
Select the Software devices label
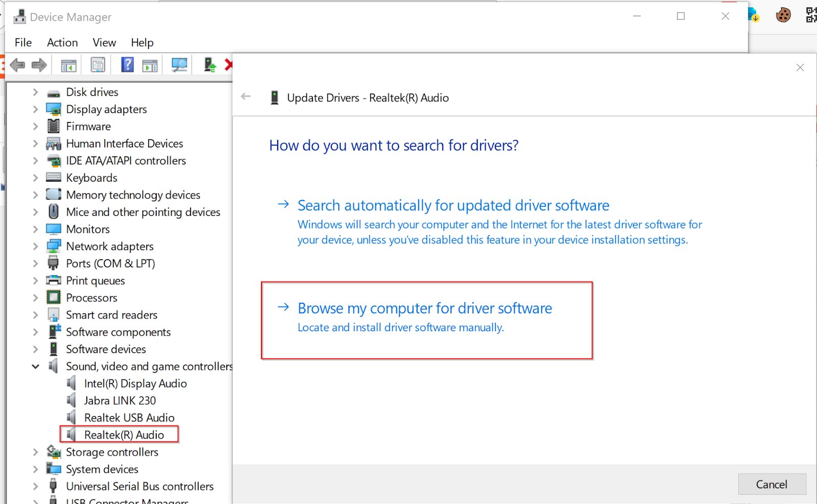106,349
